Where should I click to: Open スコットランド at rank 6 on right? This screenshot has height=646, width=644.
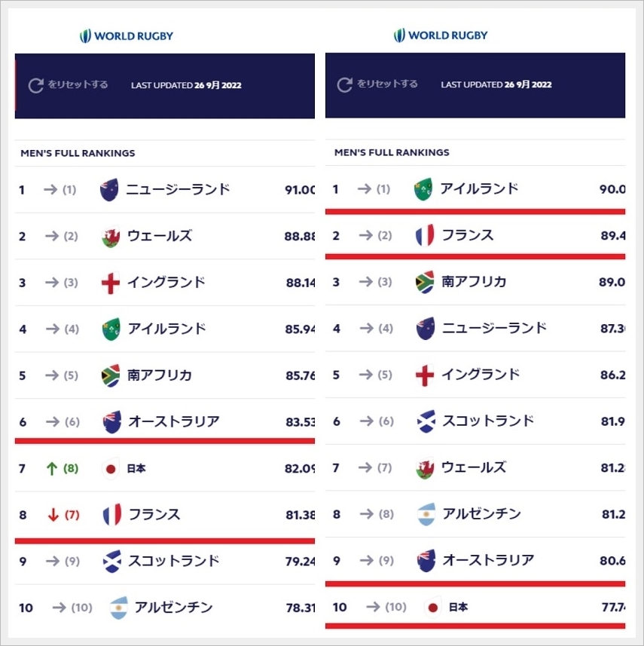click(487, 421)
